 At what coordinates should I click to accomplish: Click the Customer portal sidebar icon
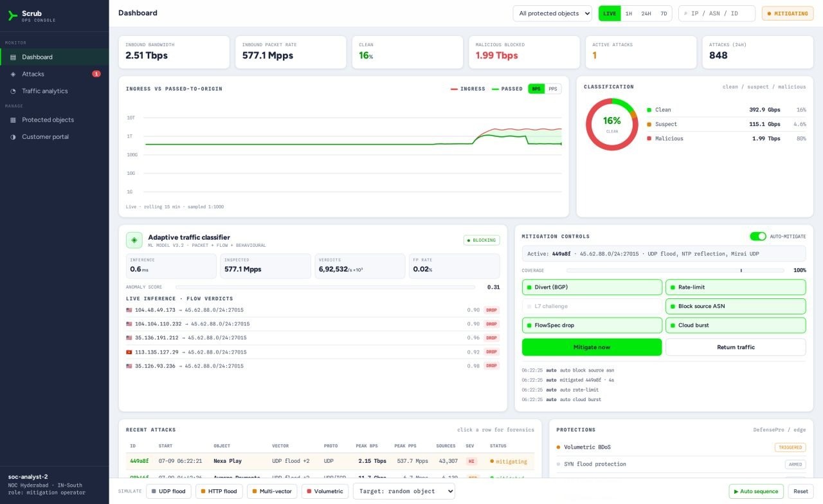[13, 137]
